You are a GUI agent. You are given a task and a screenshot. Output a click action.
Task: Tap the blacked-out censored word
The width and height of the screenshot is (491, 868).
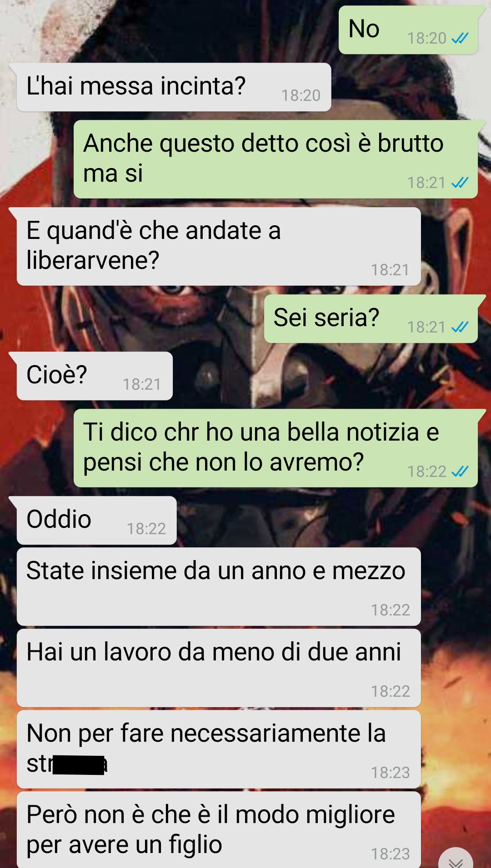point(79,765)
